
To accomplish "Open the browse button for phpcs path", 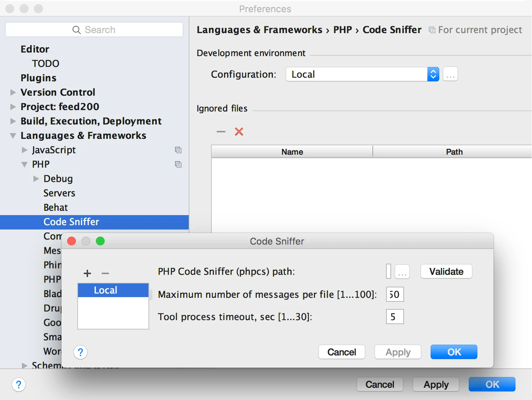I will (x=402, y=272).
